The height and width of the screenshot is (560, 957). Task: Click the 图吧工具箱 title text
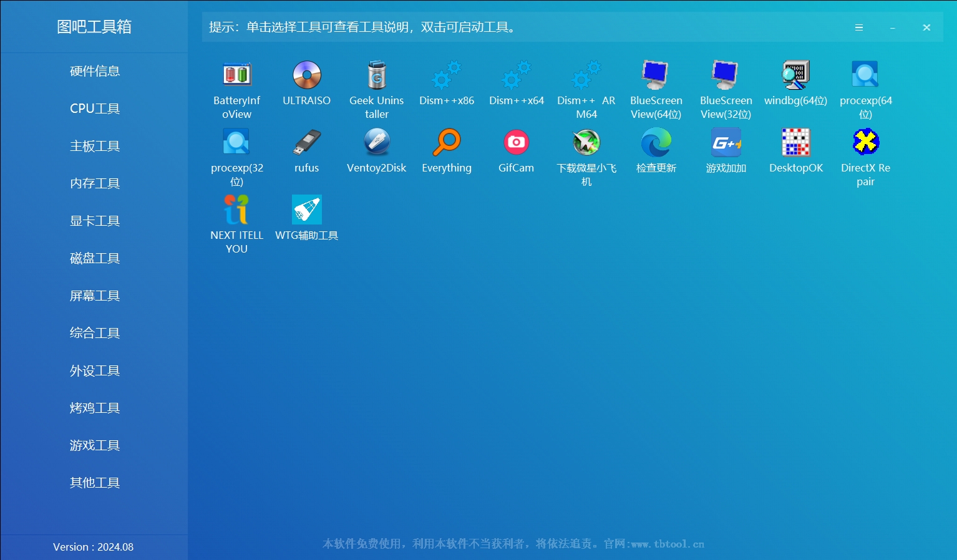coord(94,27)
